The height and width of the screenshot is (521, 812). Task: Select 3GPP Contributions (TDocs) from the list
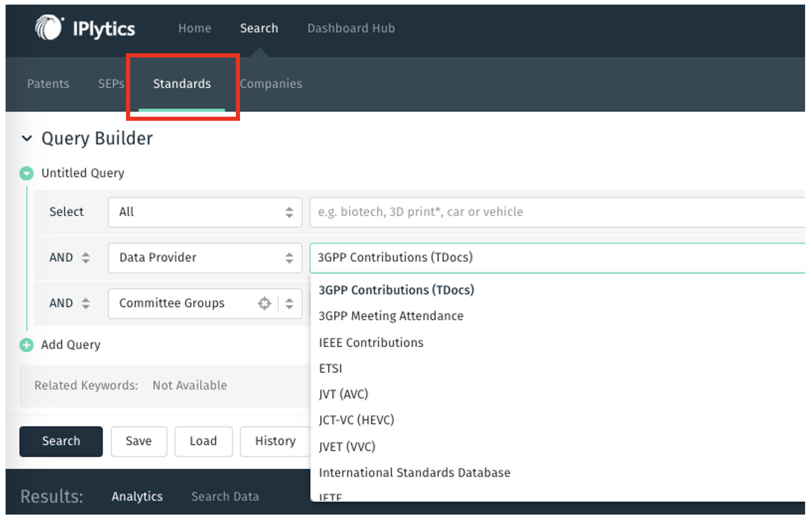click(x=396, y=290)
